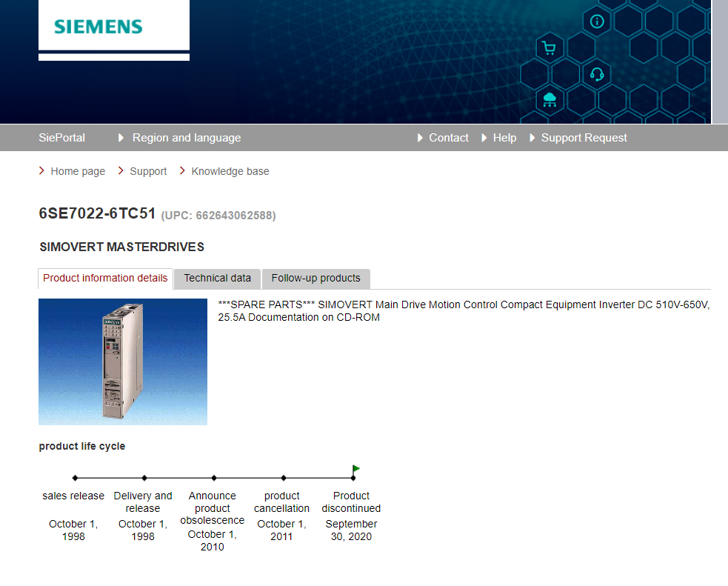This screenshot has width=728, height=586.
Task: Click the sales release timeline marker
Action: click(75, 478)
